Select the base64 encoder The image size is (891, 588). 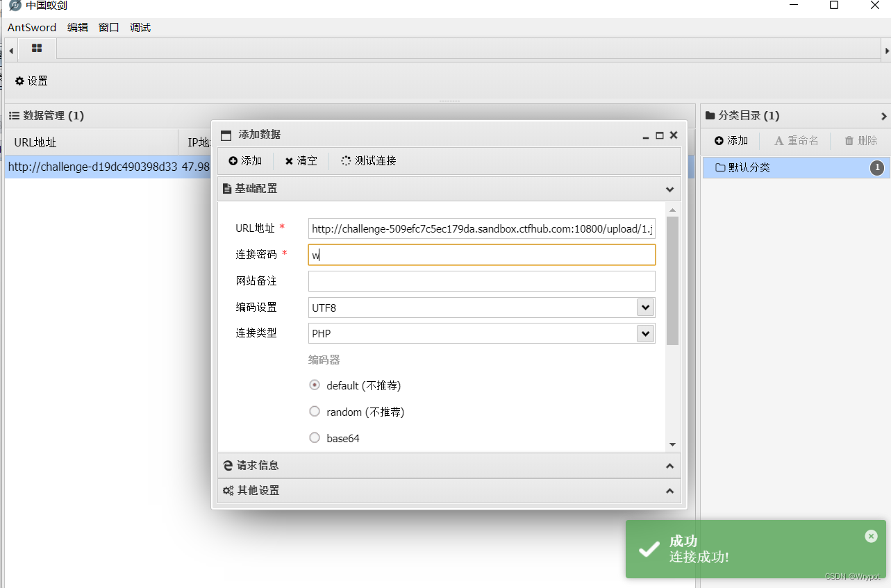[x=315, y=438]
